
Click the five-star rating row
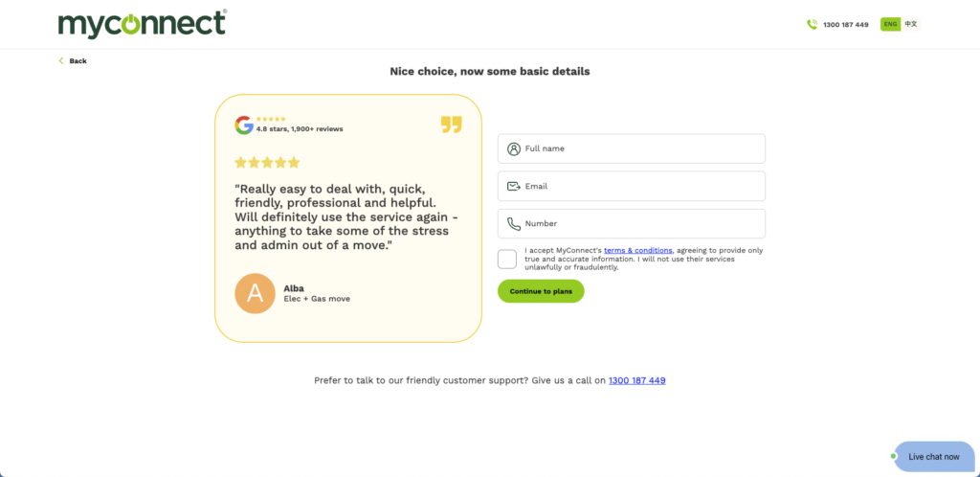(x=267, y=163)
